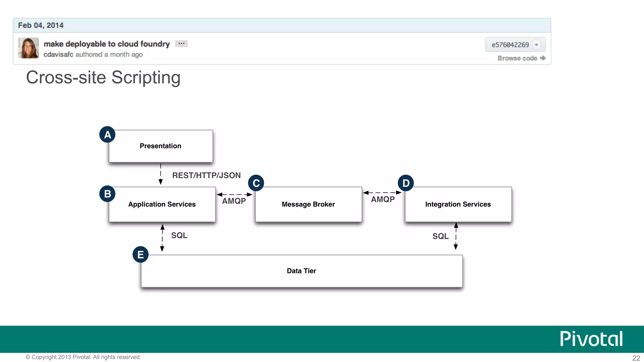The width and height of the screenshot is (644, 362).
Task: Click the Feb 04, 2014 date header
Action: tap(41, 25)
